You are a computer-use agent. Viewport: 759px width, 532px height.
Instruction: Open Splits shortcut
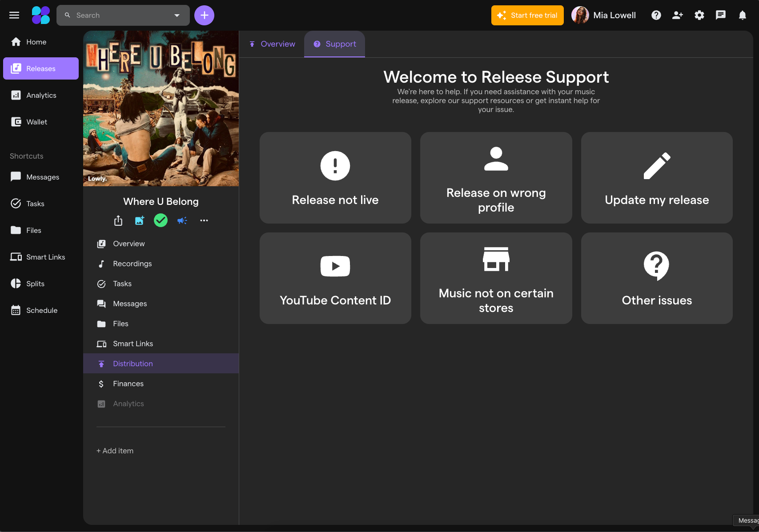(x=41, y=284)
